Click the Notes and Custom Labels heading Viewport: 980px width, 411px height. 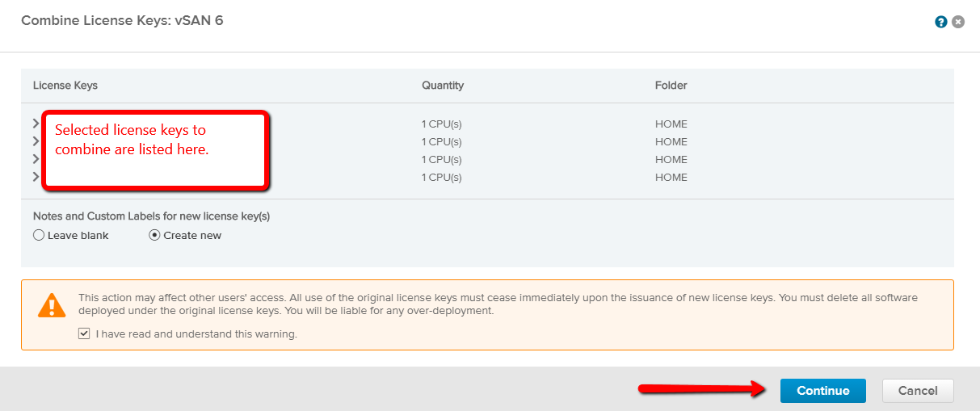[x=151, y=216]
